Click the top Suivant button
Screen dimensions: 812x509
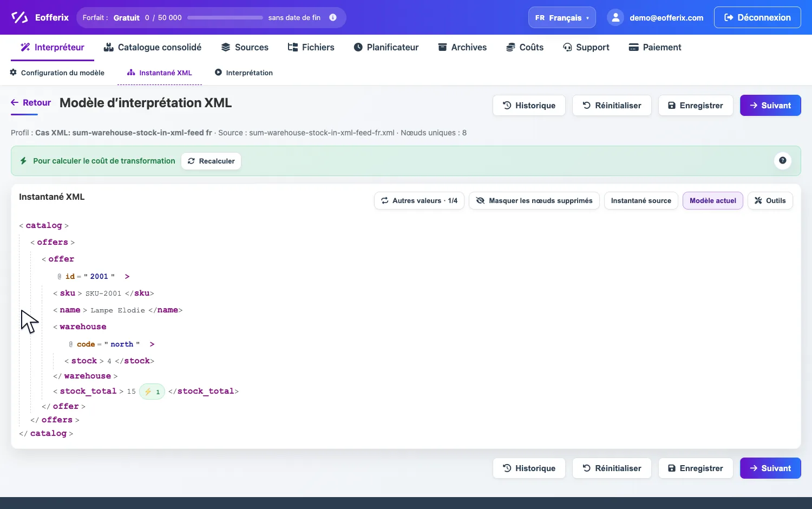click(x=770, y=106)
